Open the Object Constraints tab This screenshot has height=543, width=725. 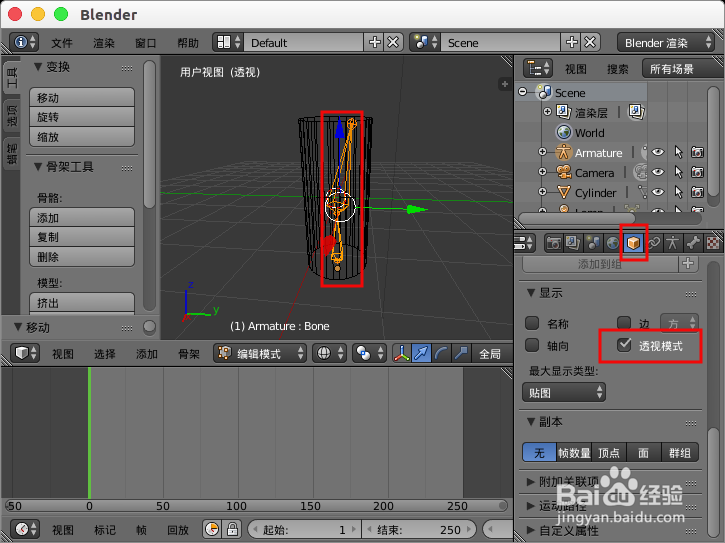[x=653, y=242]
